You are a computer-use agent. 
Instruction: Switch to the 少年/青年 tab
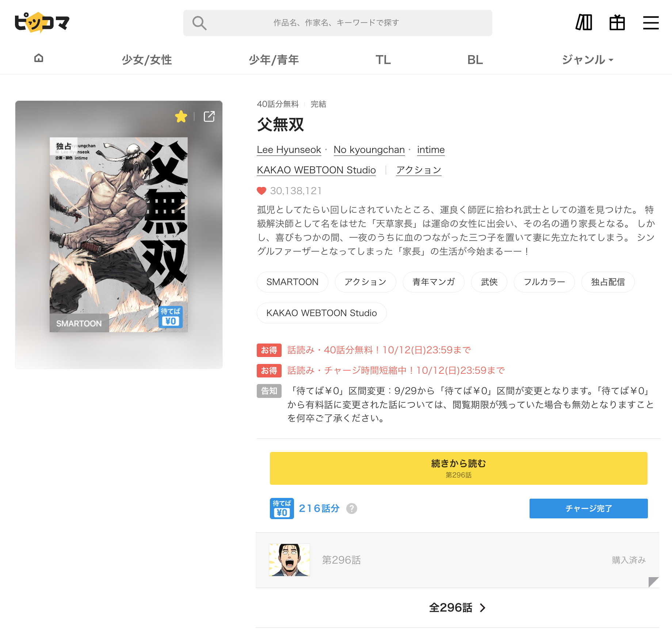point(274,60)
